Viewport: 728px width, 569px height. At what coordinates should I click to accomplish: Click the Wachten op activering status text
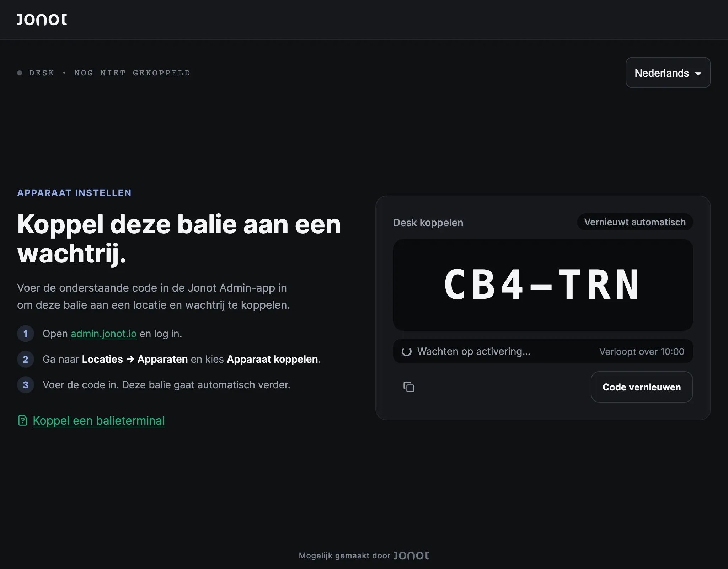473,351
